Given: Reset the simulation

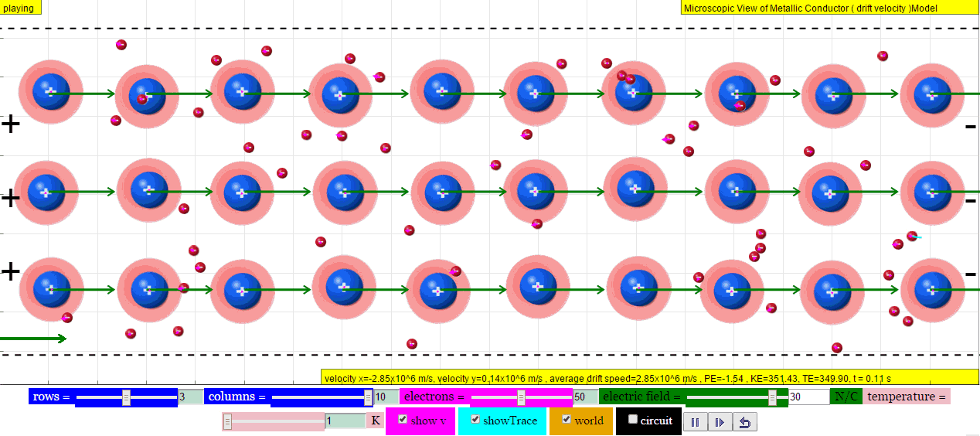Looking at the screenshot, I should click(745, 422).
